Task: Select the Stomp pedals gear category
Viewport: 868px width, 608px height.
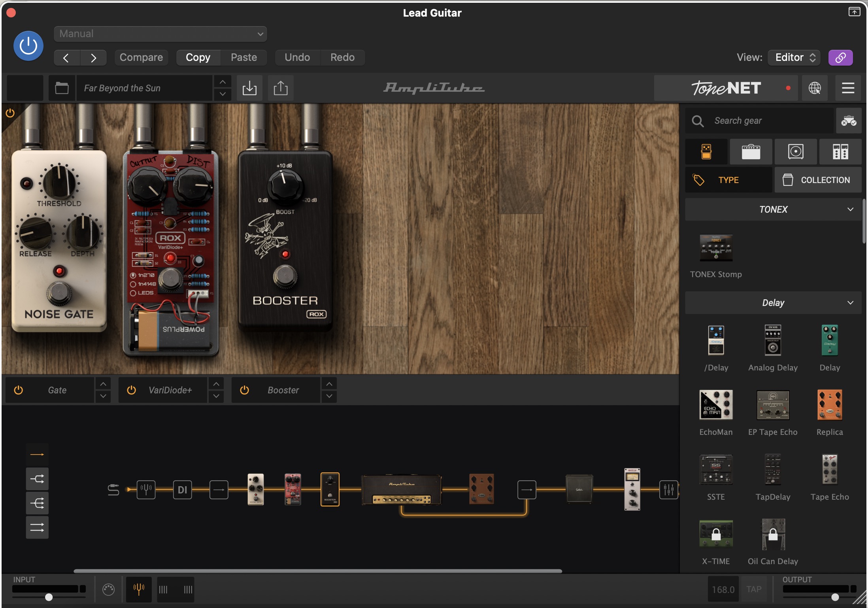Action: pos(706,152)
